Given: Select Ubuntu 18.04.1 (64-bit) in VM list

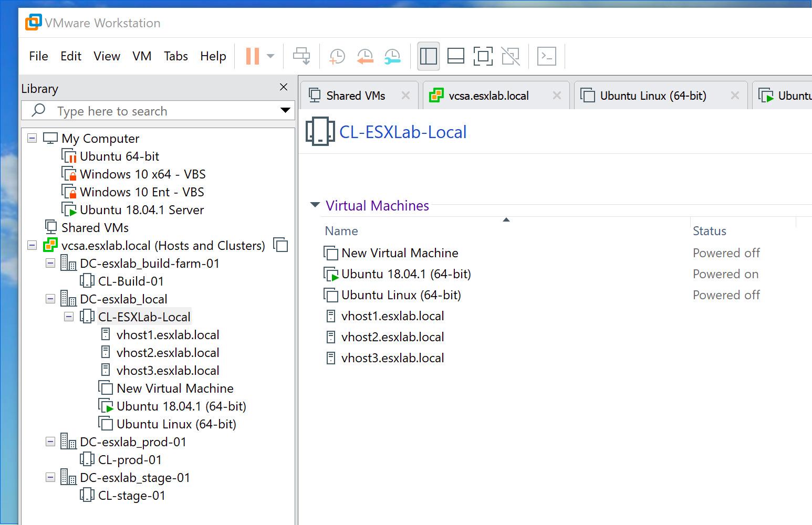Looking at the screenshot, I should click(405, 274).
